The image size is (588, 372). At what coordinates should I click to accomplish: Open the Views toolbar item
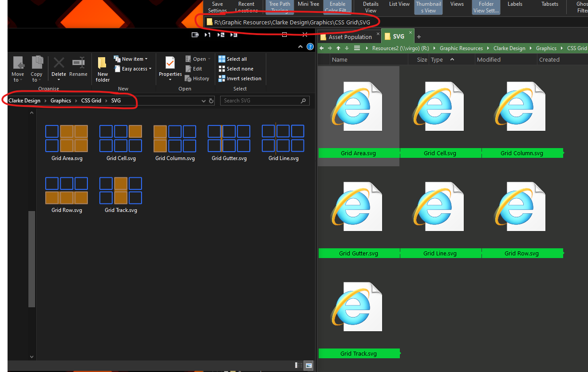coord(457,4)
